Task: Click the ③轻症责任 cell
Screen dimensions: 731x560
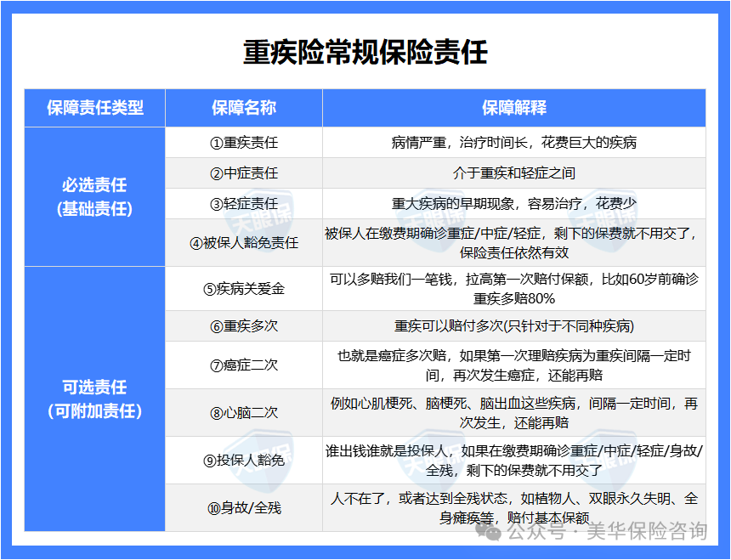Action: [x=244, y=203]
